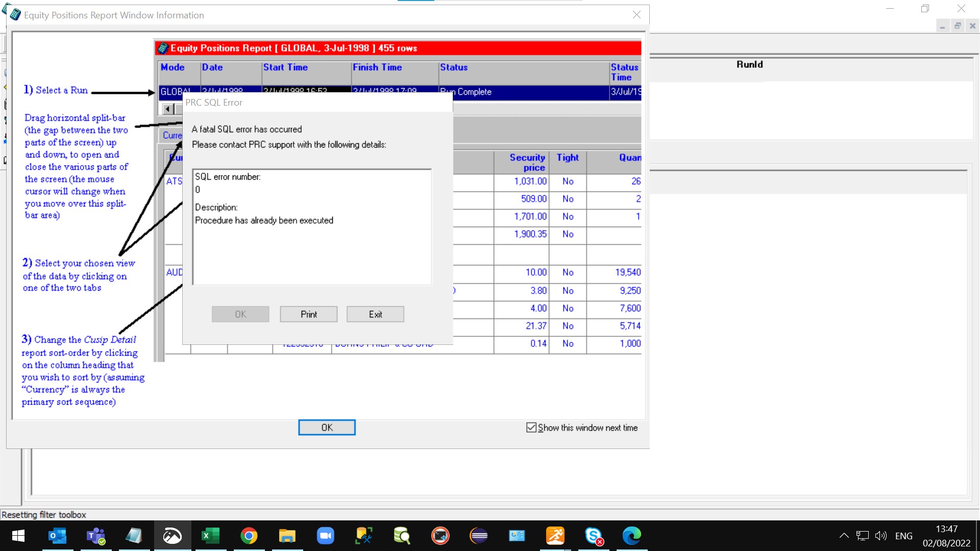The image size is (980, 551).
Task: Open Zoom from the taskbar
Action: click(325, 536)
